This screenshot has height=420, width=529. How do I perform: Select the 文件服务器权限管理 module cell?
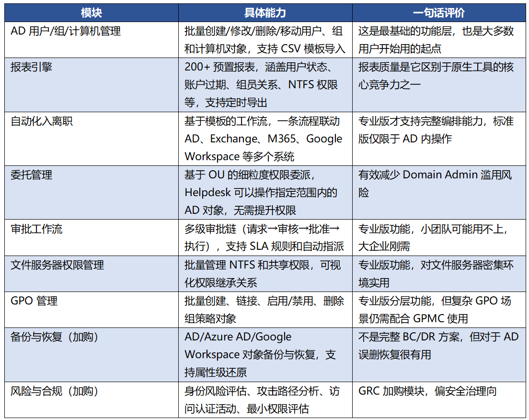(x=92, y=274)
